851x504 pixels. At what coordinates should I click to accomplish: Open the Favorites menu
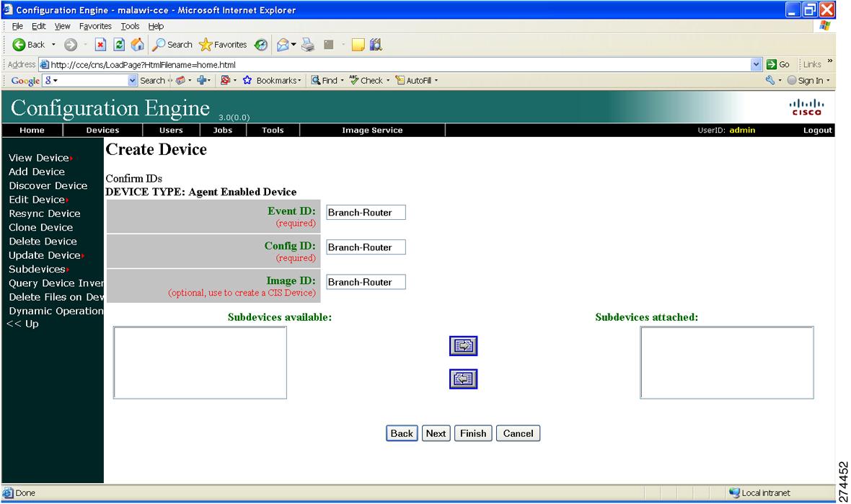95,26
